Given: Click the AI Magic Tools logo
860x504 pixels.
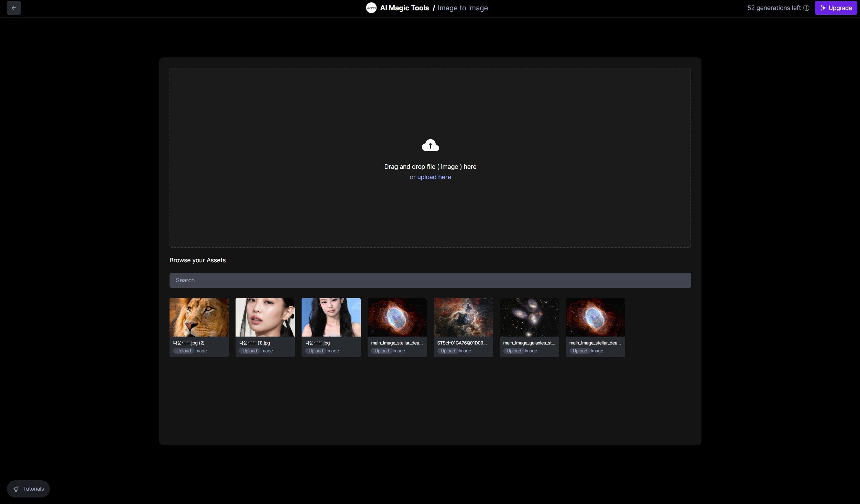Looking at the screenshot, I should click(x=371, y=8).
